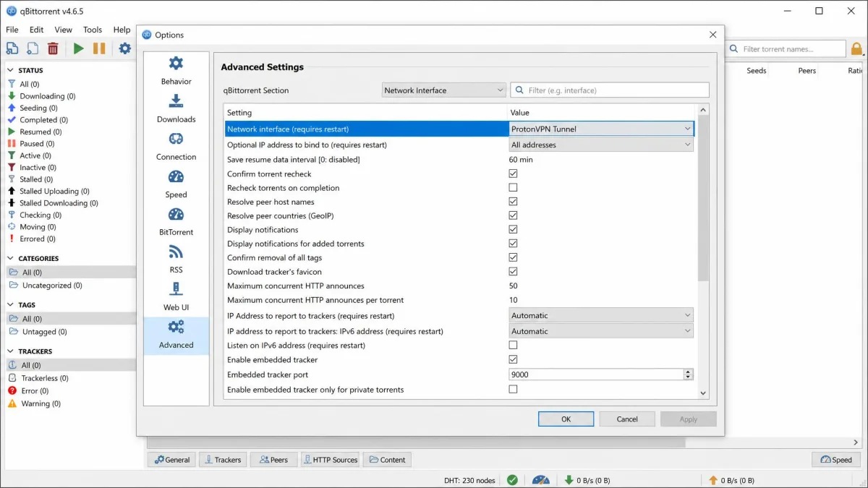This screenshot has width=868, height=488.
Task: Click the Add Torrent Link toolbar icon
Action: [x=12, y=48]
